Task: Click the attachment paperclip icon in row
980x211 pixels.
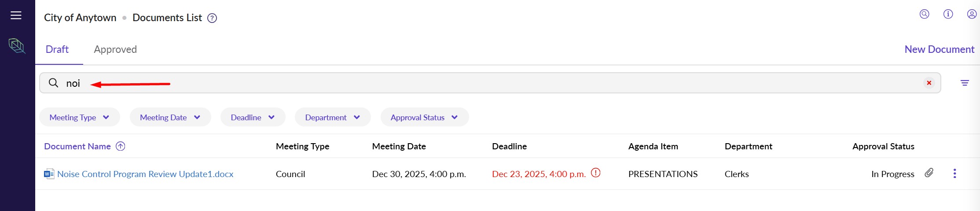Action: coord(929,173)
